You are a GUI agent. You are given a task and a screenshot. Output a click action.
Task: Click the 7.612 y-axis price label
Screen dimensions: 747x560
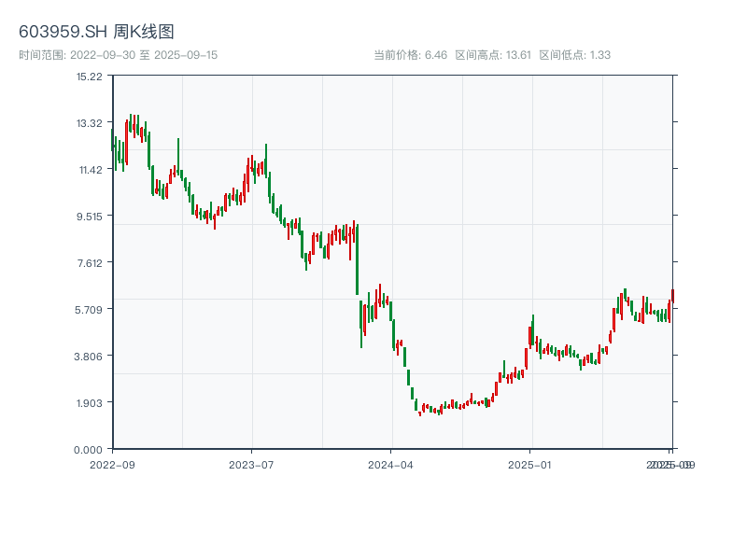pos(90,262)
